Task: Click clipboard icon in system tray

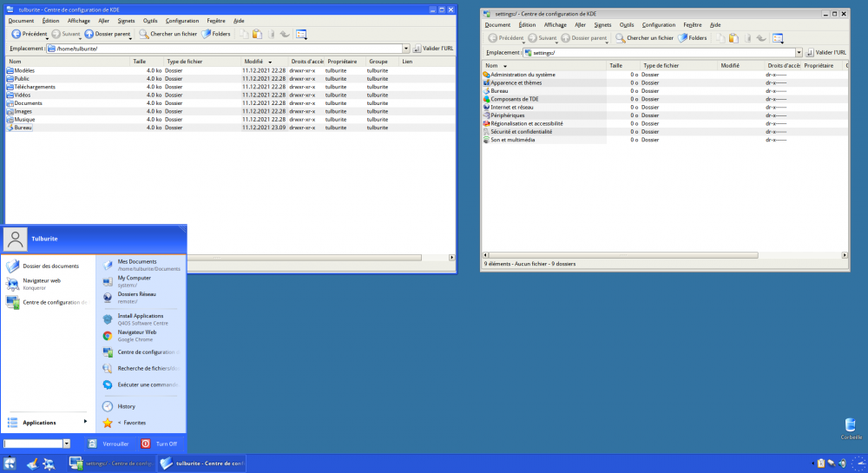Action: click(821, 463)
